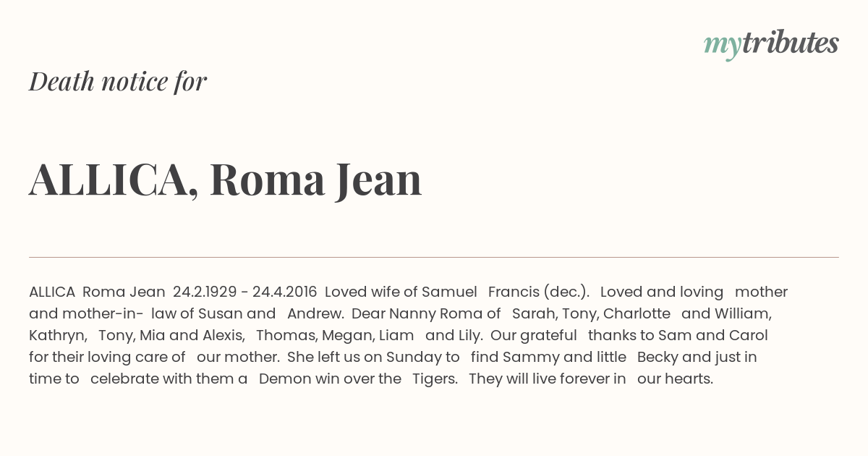The image size is (868, 456).
Task: Click the mytributes logo
Action: click(x=771, y=44)
